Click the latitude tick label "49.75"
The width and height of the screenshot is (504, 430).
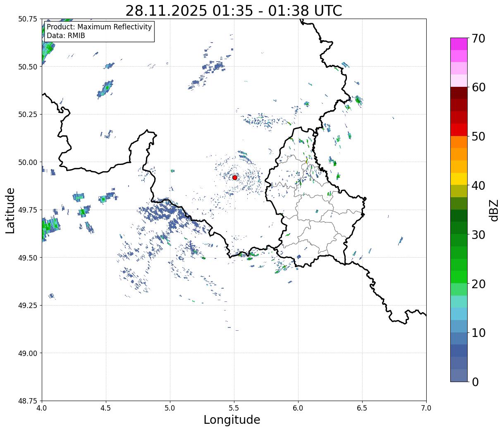(28, 210)
